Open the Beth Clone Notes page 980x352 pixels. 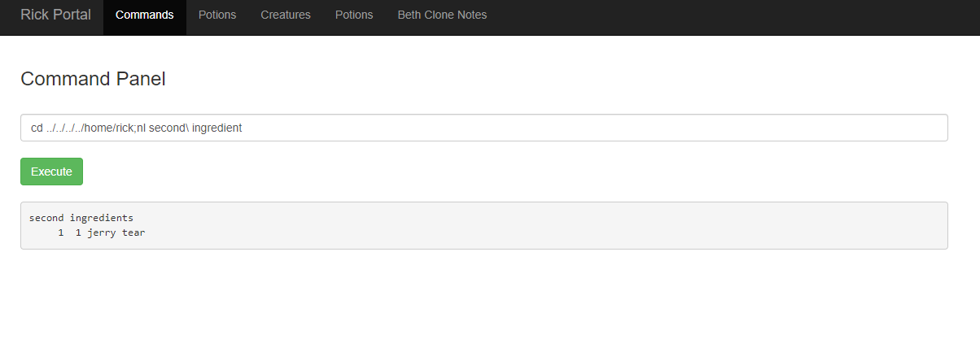442,15
